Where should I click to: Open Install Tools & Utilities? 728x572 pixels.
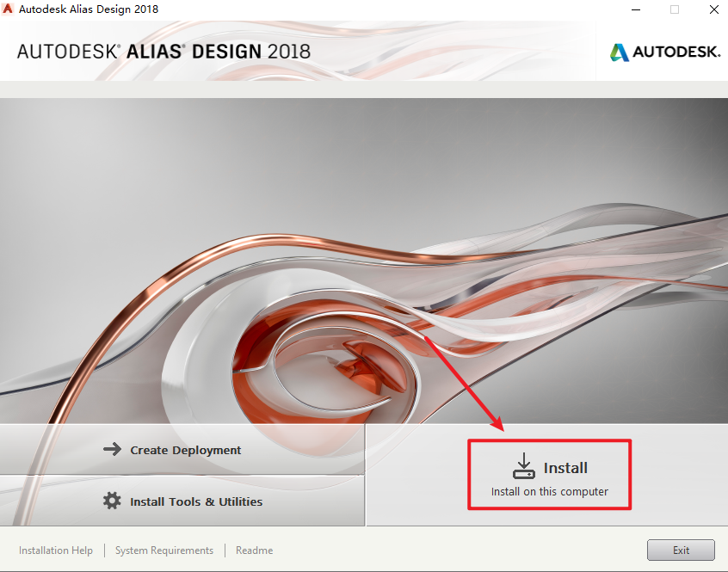(182, 501)
